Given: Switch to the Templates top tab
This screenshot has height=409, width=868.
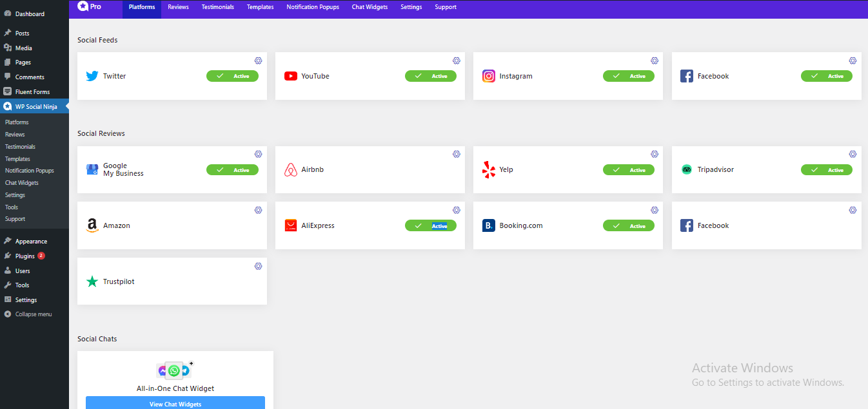Looking at the screenshot, I should point(260,7).
